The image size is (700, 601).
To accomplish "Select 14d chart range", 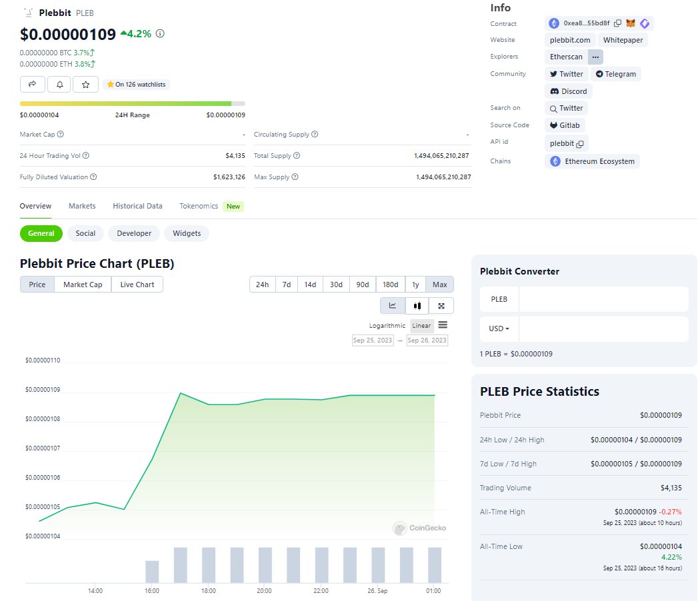I will click(x=310, y=285).
